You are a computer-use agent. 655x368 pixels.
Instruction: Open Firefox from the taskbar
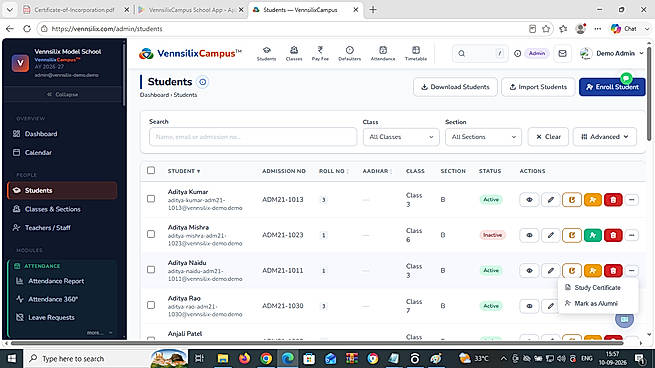244,358
